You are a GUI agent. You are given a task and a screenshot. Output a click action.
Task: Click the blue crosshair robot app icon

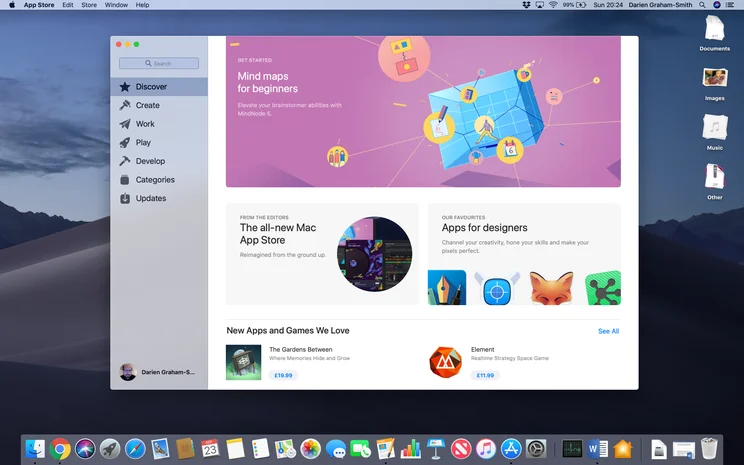click(x=497, y=288)
